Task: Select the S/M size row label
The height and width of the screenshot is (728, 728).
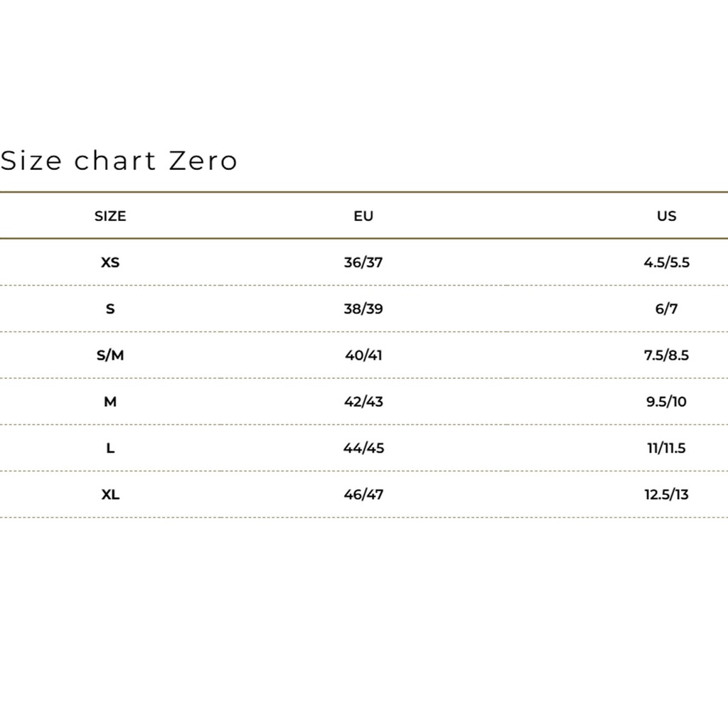Action: coord(110,355)
